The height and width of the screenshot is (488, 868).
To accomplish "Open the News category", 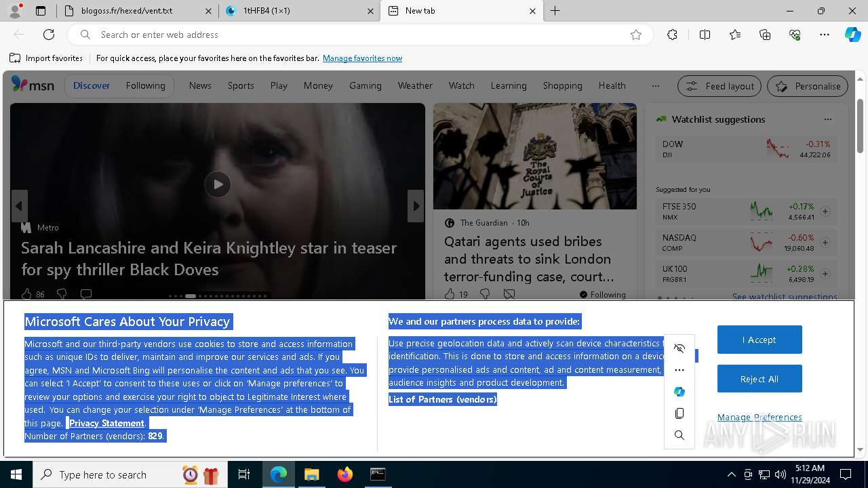I will point(200,85).
